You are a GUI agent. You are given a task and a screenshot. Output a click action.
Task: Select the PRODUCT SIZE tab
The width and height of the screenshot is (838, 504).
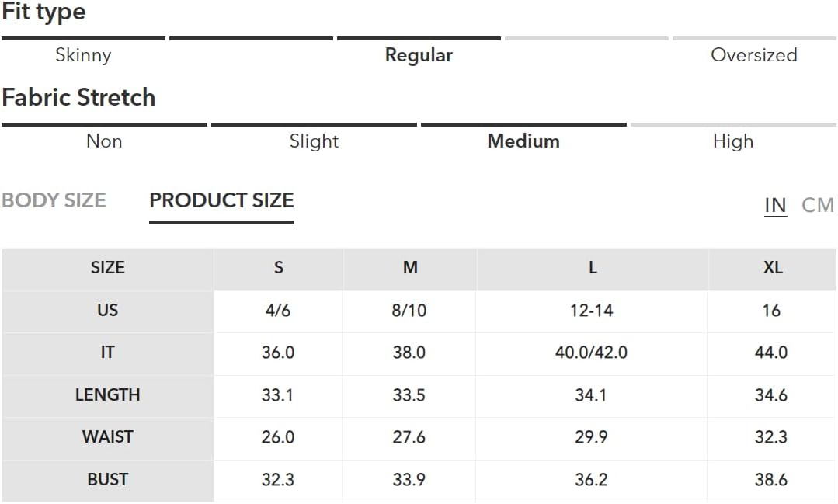[x=222, y=200]
